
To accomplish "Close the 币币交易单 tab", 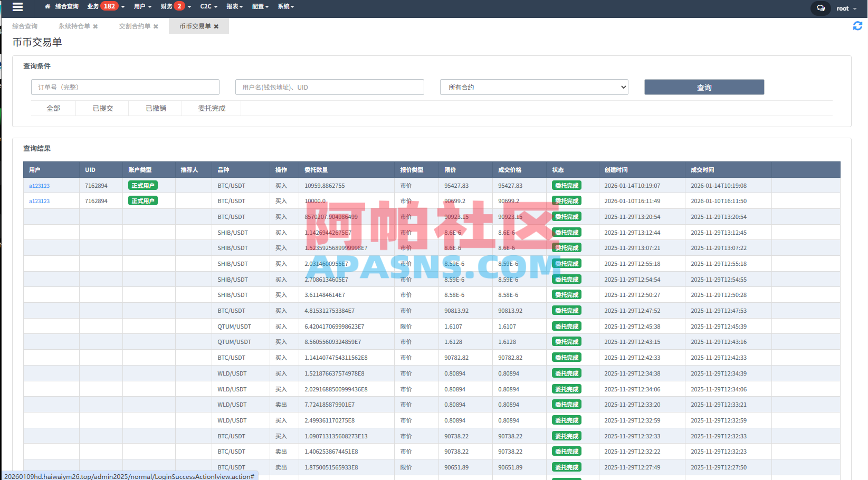I will (x=216, y=26).
